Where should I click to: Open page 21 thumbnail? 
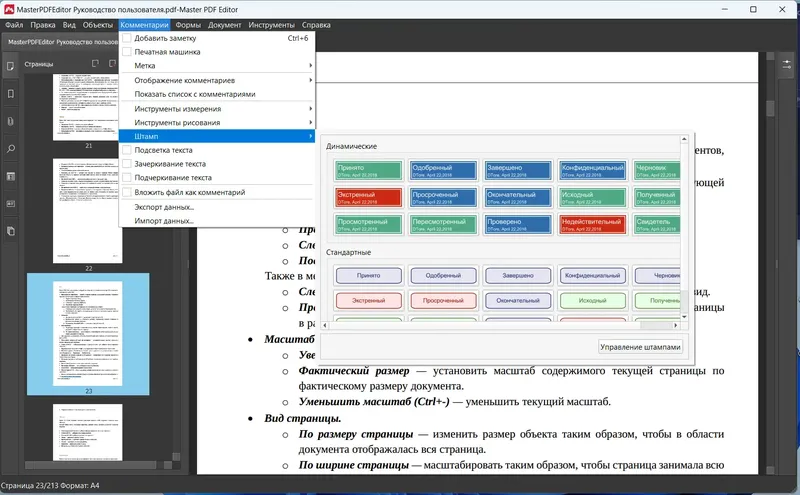tap(88, 107)
